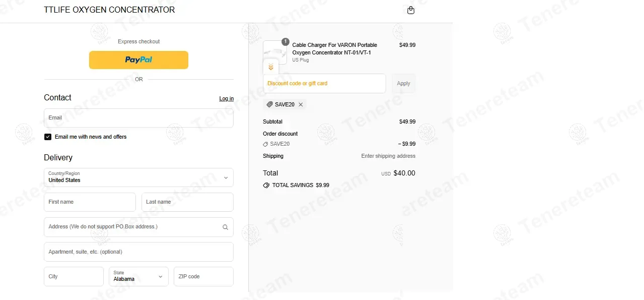This screenshot has height=300, width=644.
Task: Focus the Last name field
Action: [187, 202]
